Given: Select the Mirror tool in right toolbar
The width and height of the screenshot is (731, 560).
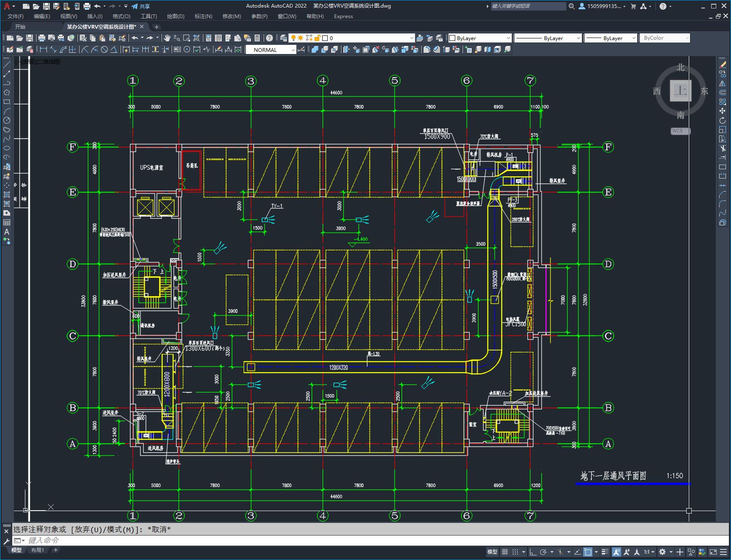Looking at the screenshot, I should (x=723, y=83).
